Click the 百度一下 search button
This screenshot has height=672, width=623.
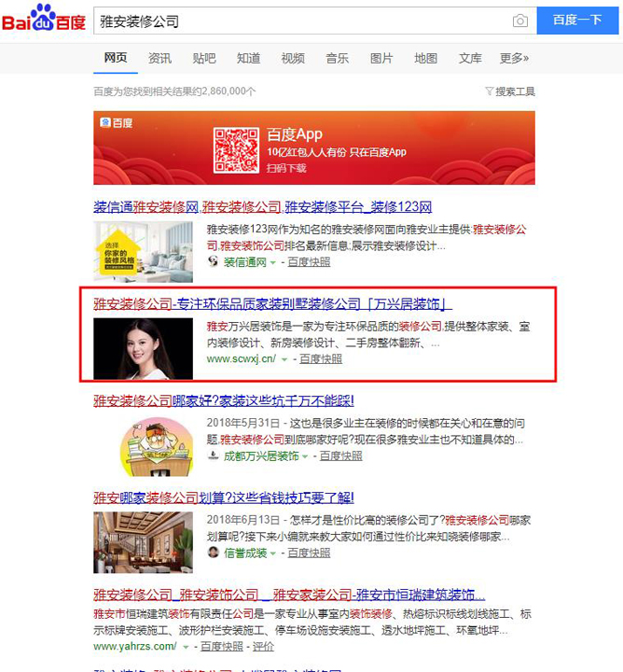pos(577,21)
